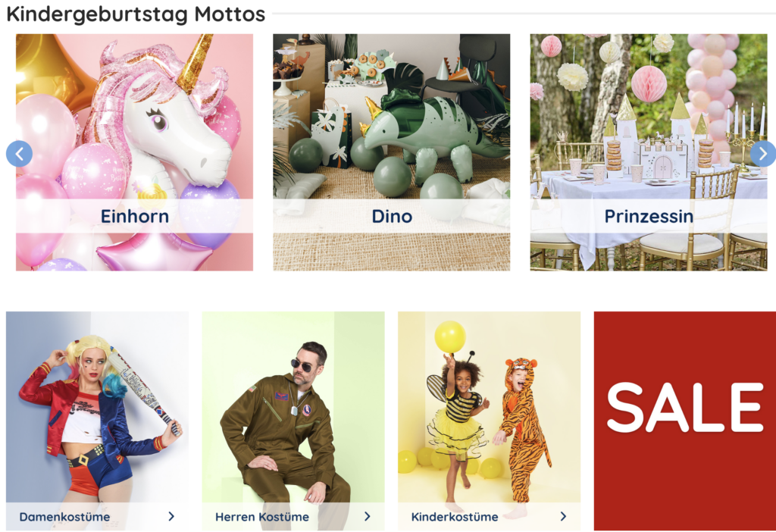Select the Prinzessin theme label

click(x=649, y=216)
